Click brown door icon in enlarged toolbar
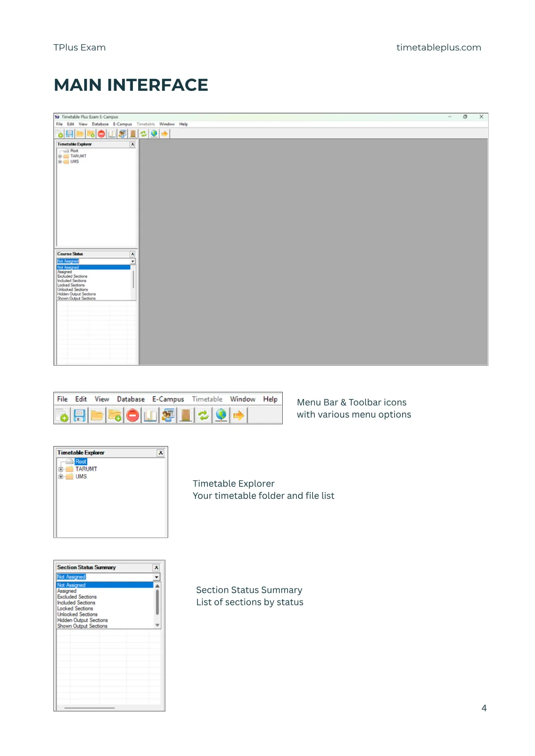 pyautogui.click(x=185, y=416)
